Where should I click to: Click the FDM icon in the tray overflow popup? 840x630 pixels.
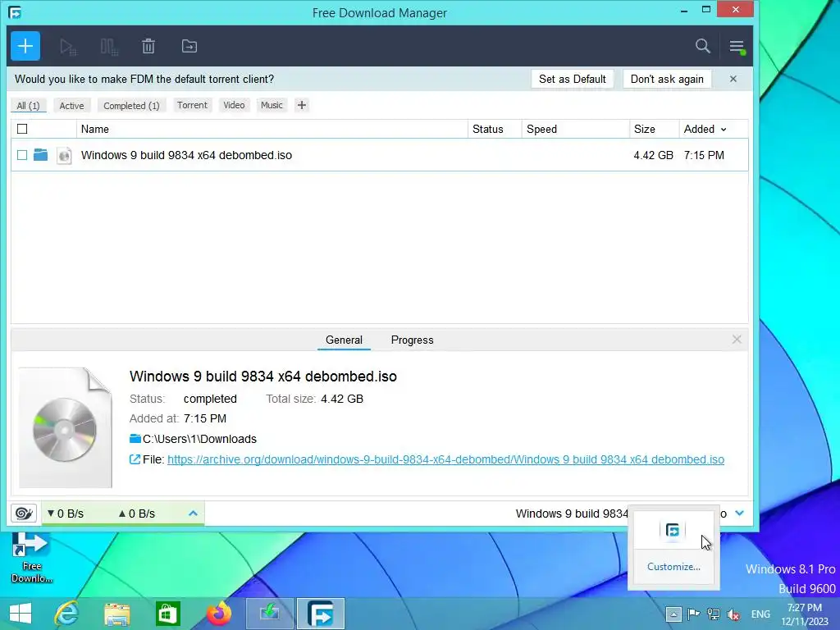pyautogui.click(x=673, y=530)
